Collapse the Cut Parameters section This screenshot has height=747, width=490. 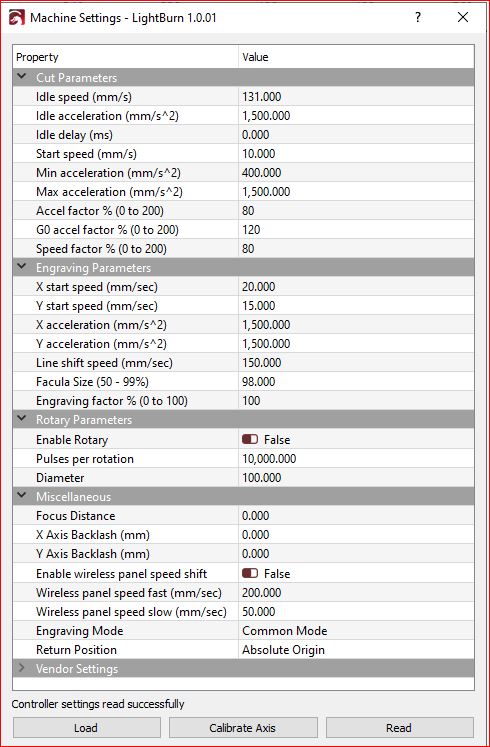pyautogui.click(x=22, y=77)
